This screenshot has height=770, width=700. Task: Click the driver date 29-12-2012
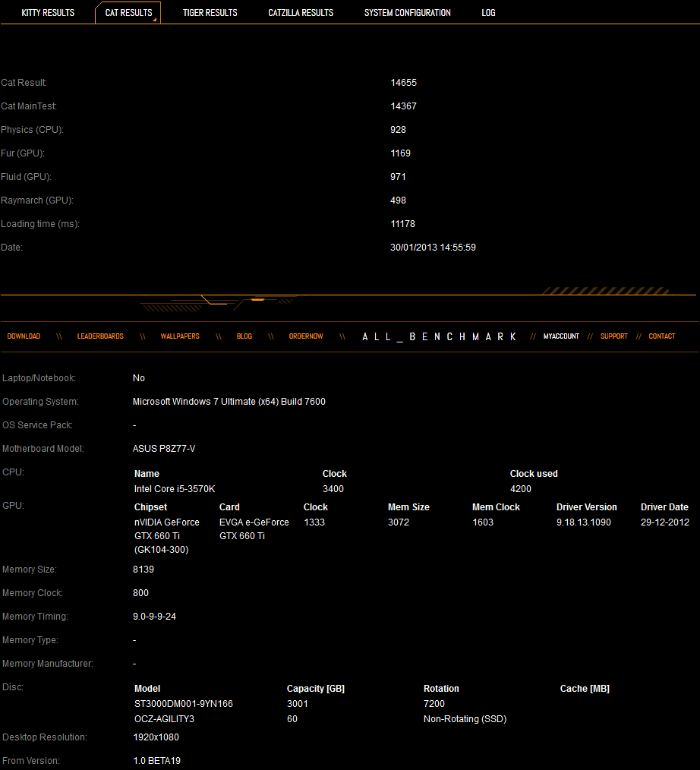pos(664,522)
